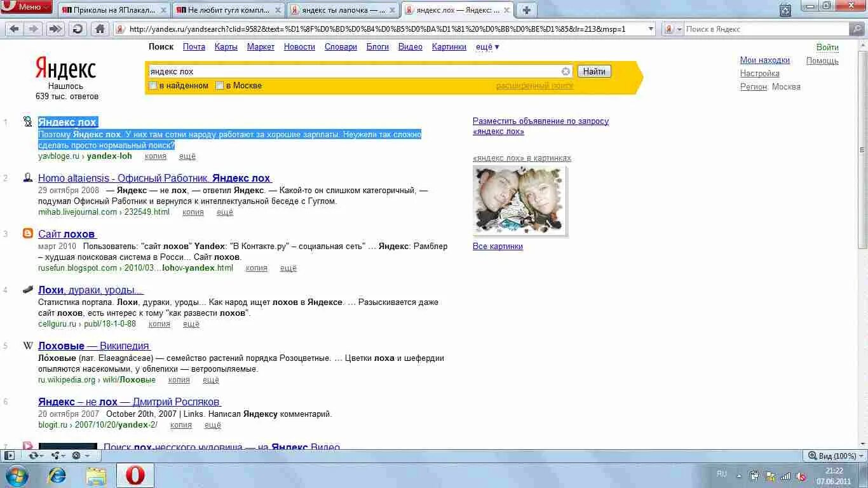The width and height of the screenshot is (868, 488).
Task: Open the Homo altaiensis result title
Action: [x=155, y=178]
